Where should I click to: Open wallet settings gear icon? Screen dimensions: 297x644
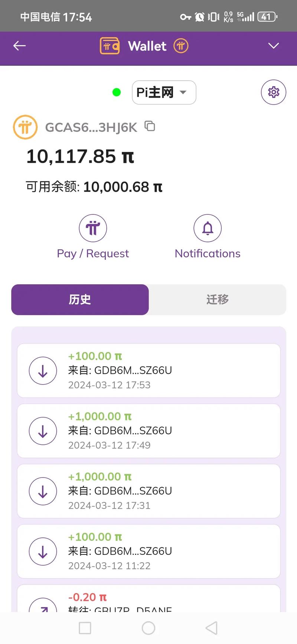[x=274, y=92]
